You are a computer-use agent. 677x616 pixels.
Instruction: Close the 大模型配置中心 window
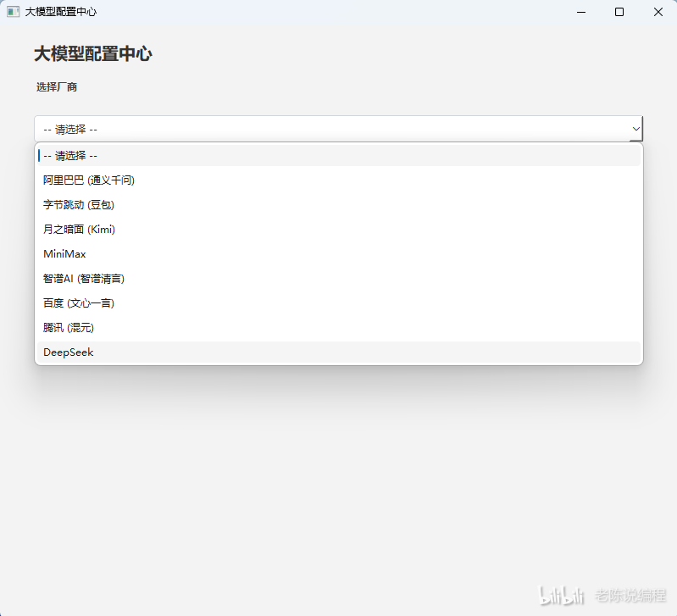pos(658,12)
